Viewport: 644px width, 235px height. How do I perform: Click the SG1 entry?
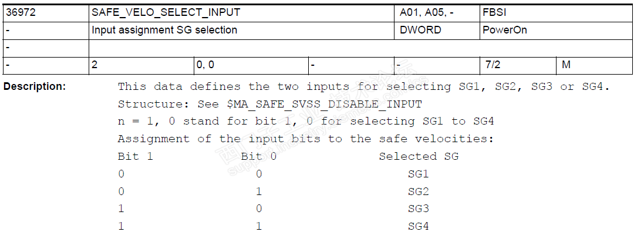coord(419,174)
